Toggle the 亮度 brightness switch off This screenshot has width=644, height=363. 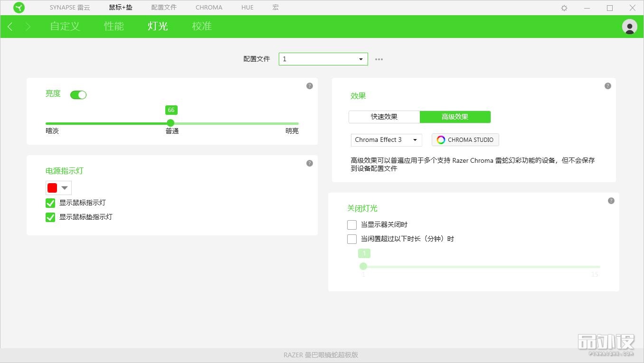(x=78, y=95)
